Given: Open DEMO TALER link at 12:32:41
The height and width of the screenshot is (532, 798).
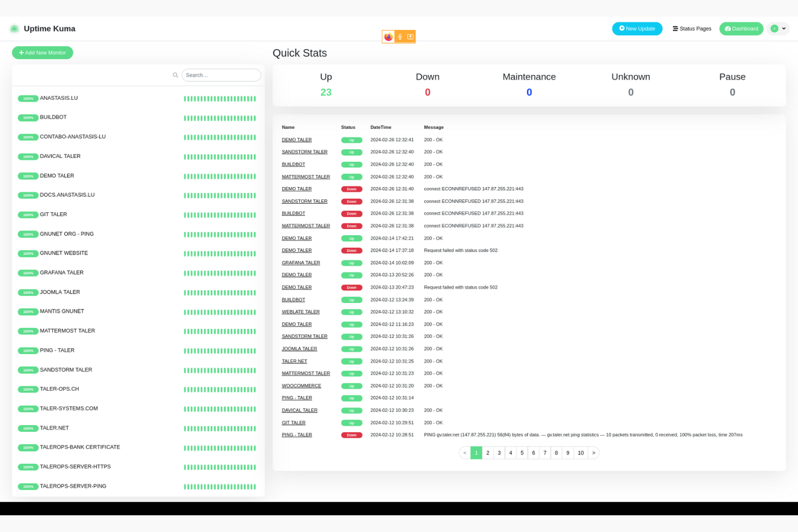Looking at the screenshot, I should [297, 140].
